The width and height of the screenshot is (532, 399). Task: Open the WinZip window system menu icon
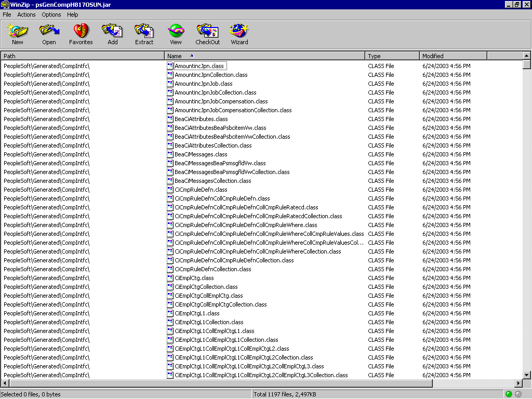pos(4,4)
